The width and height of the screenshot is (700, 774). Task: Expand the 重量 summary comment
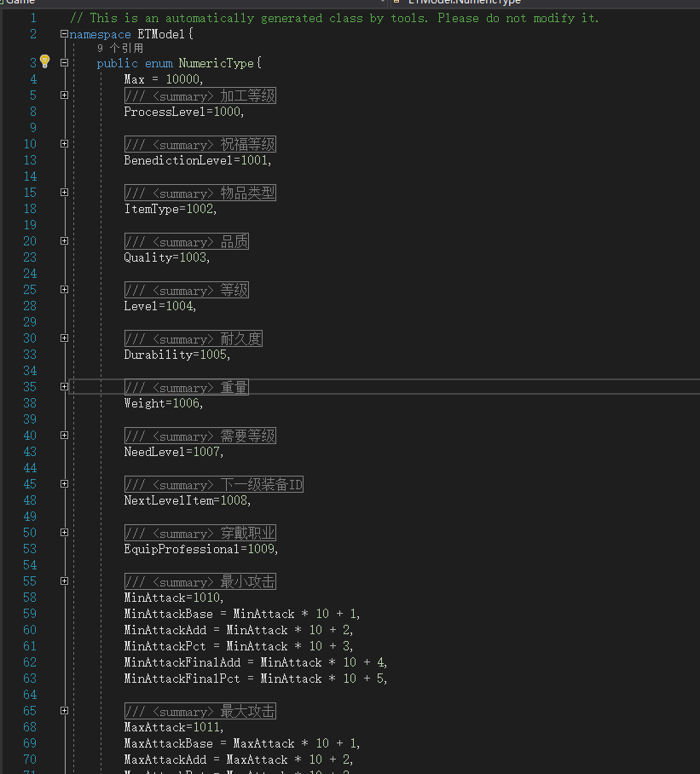coord(64,386)
